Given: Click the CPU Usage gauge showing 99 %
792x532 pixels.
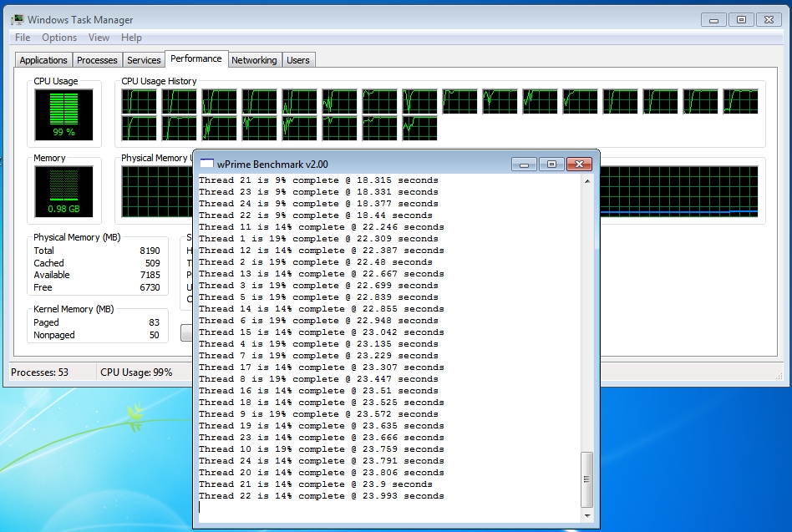Looking at the screenshot, I should [x=64, y=114].
